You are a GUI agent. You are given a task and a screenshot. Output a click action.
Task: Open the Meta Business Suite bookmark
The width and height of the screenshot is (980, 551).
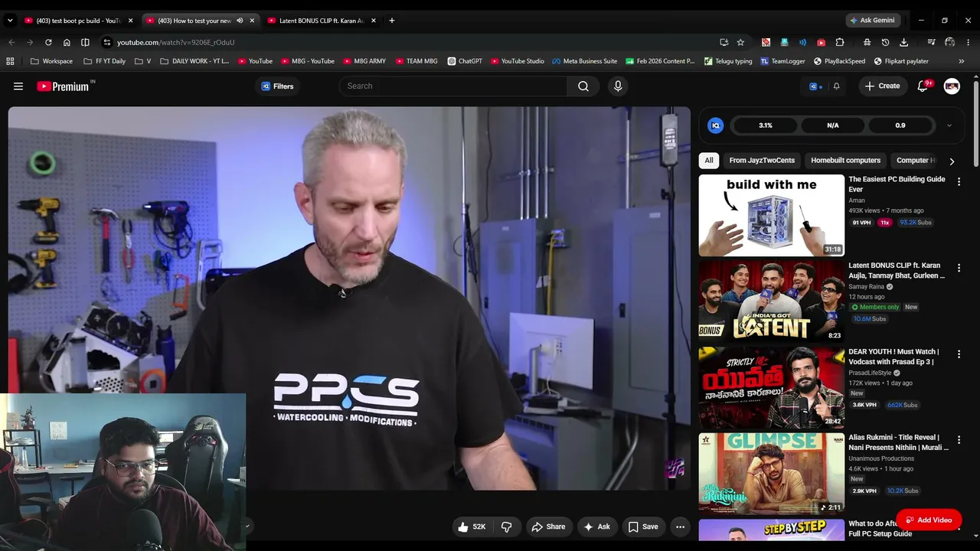coord(585,61)
